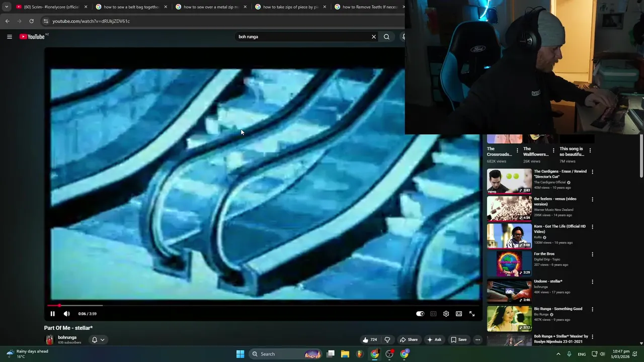Image resolution: width=644 pixels, height=362 pixels.
Task: Close the '#lonelycore' tab
Action: coord(86,7)
